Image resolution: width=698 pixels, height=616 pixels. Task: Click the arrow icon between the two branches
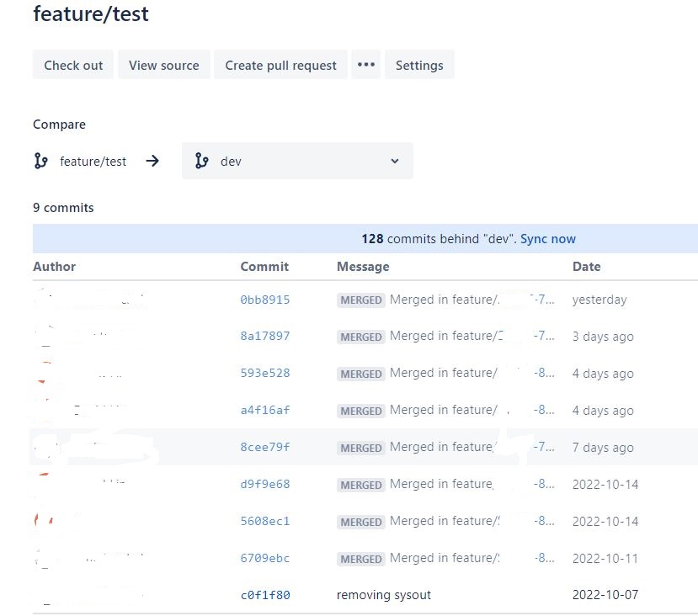point(152,161)
